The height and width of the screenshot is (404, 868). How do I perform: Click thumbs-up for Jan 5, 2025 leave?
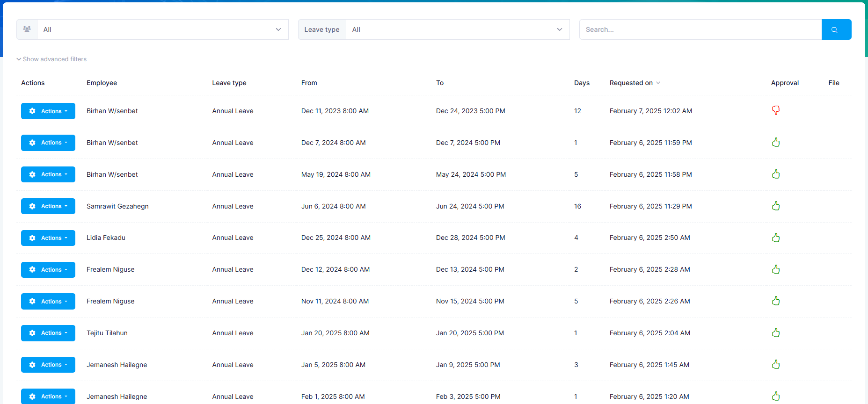point(775,364)
